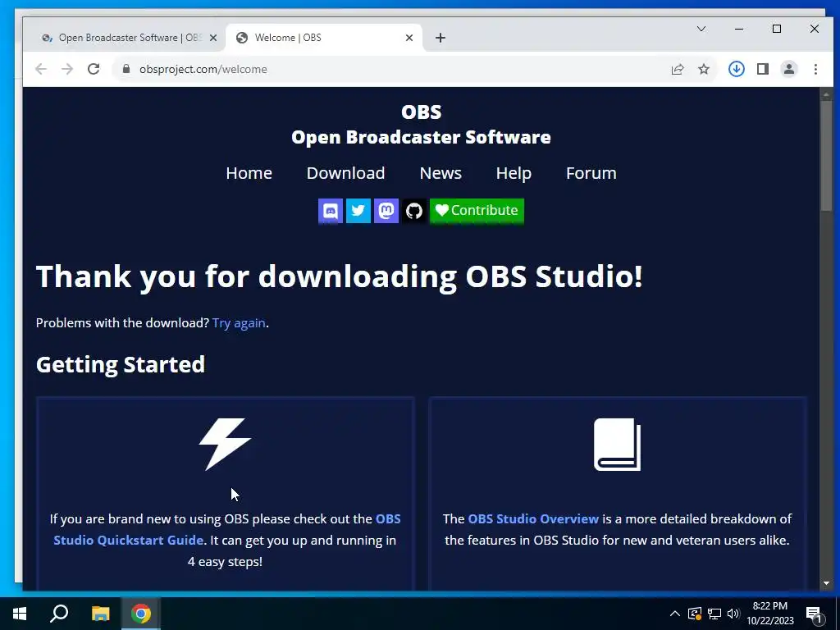Click the book Overview icon
The image size is (840, 630).
617,444
